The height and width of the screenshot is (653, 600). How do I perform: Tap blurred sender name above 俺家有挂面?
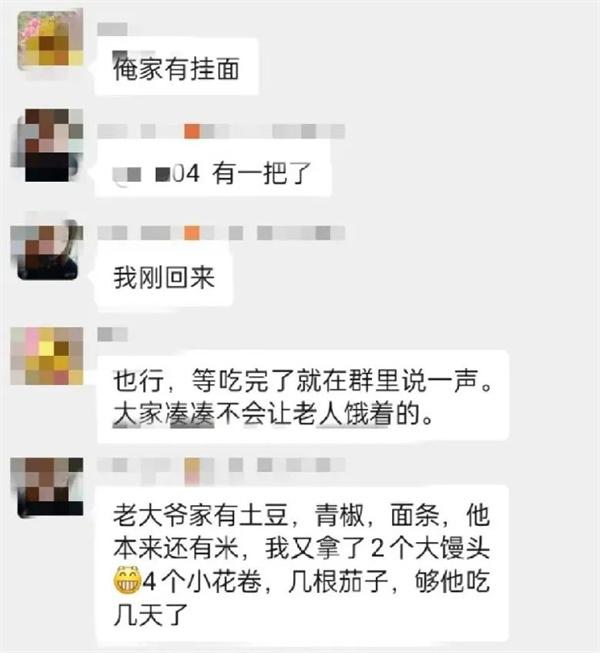112,29
